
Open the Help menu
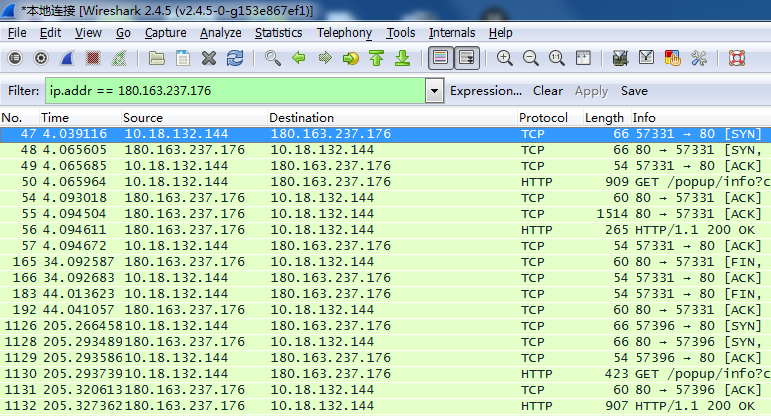(x=501, y=32)
